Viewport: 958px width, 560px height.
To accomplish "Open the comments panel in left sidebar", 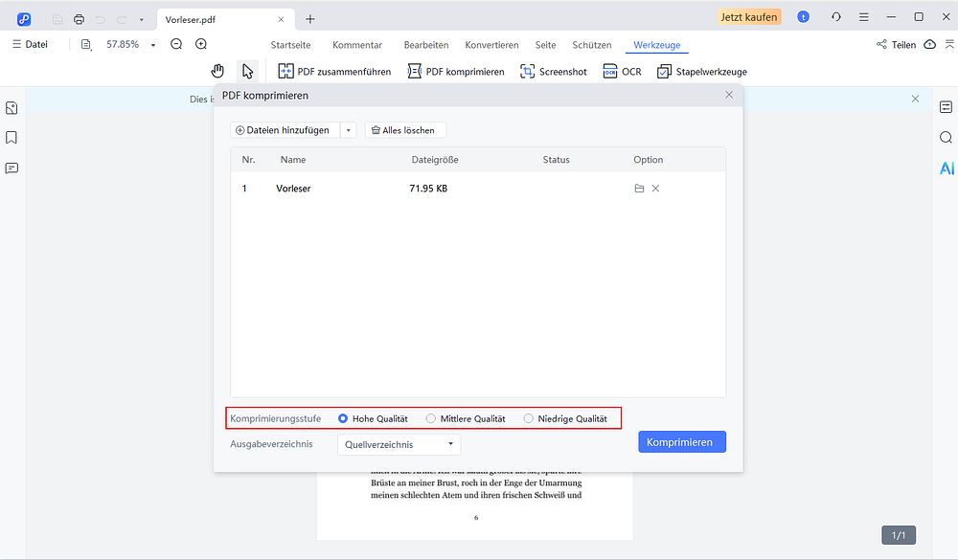I will pyautogui.click(x=11, y=168).
